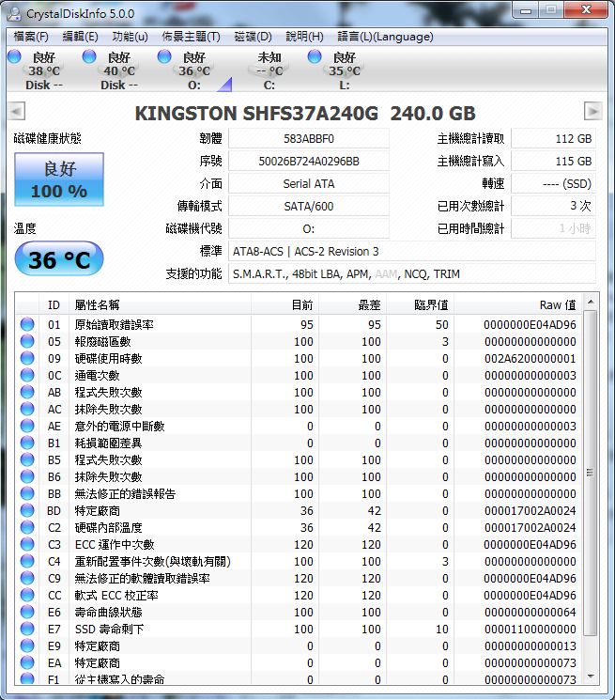
Task: Open the 編輯(E) menu
Action: click(x=80, y=37)
